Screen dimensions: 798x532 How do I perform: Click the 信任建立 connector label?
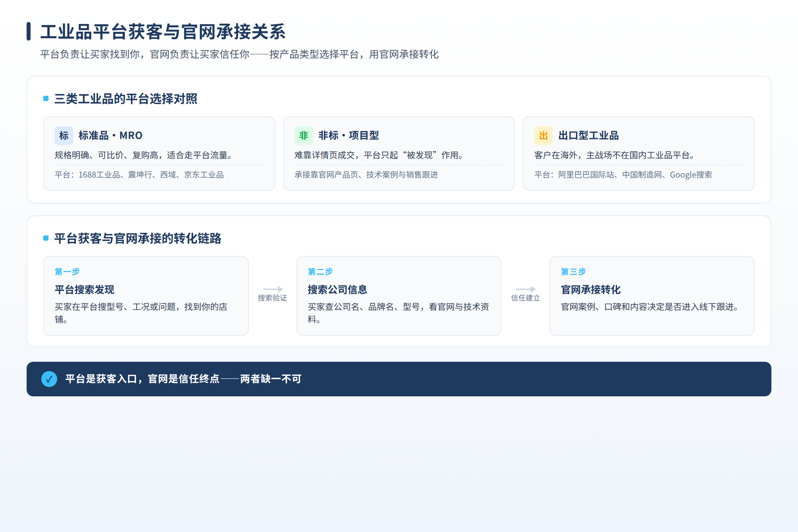click(526, 298)
